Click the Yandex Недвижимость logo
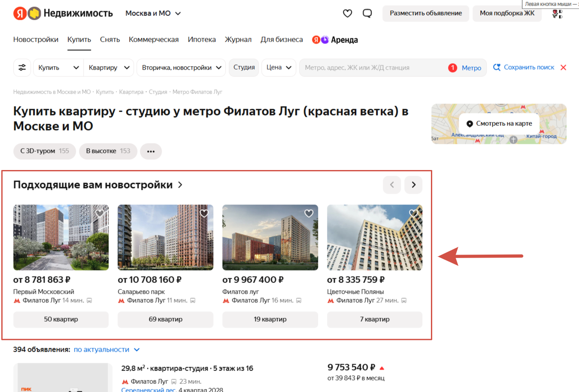Image resolution: width=579 pixels, height=392 pixels. click(x=63, y=13)
